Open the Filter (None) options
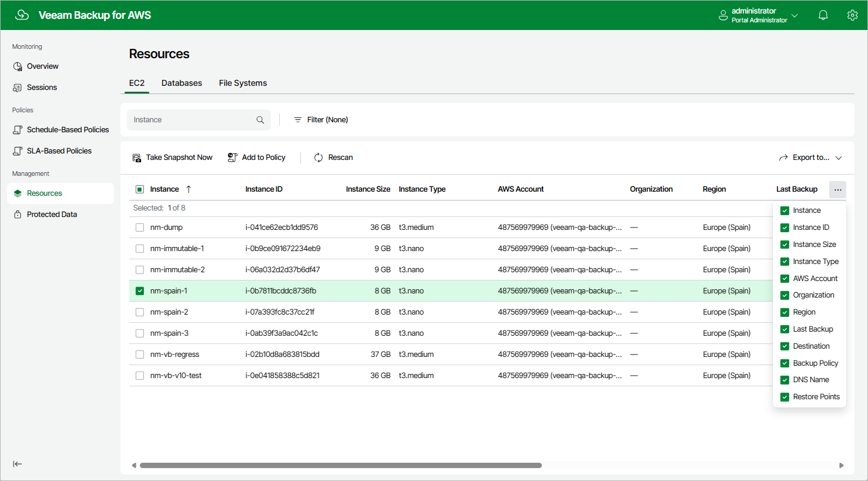 coord(321,120)
